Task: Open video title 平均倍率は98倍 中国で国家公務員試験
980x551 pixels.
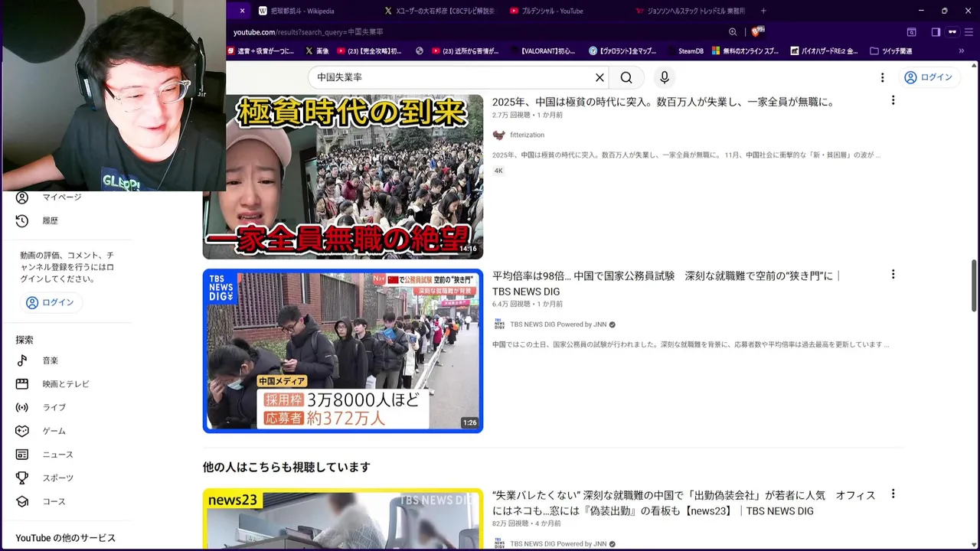Action: tap(666, 283)
